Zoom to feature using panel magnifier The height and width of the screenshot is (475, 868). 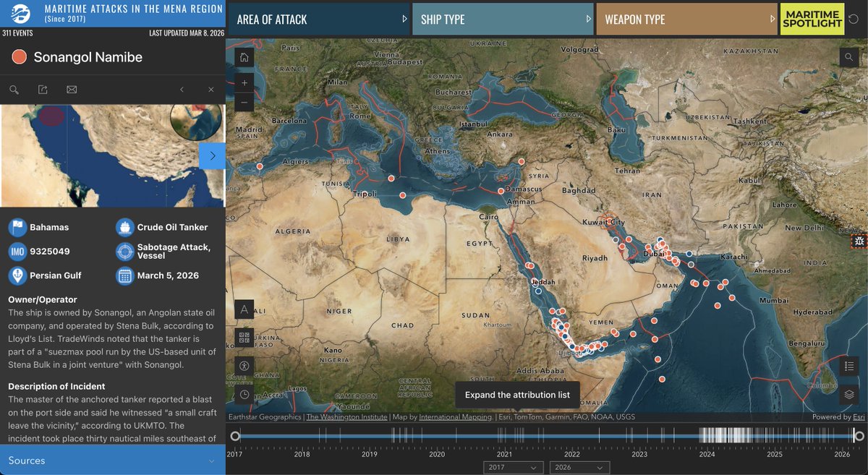[14, 89]
